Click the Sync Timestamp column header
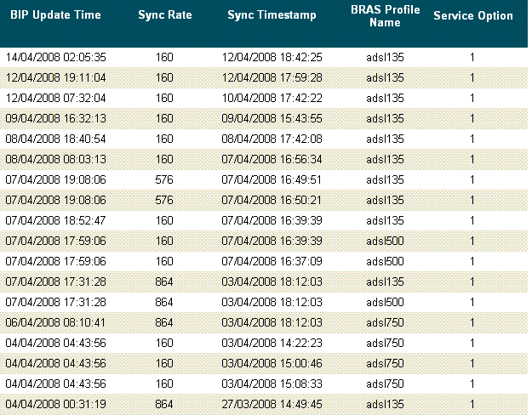 click(x=272, y=15)
